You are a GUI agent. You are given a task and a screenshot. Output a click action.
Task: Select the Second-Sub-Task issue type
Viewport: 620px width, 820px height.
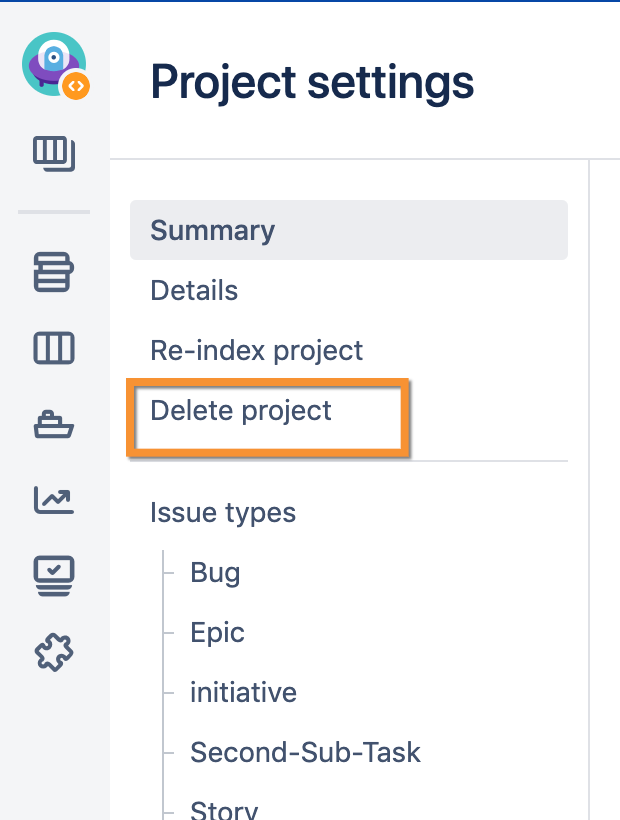coord(305,752)
